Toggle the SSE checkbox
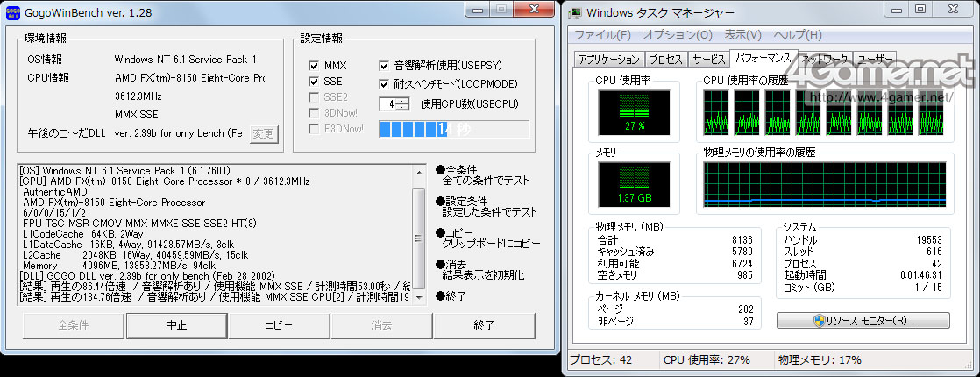 [x=315, y=82]
